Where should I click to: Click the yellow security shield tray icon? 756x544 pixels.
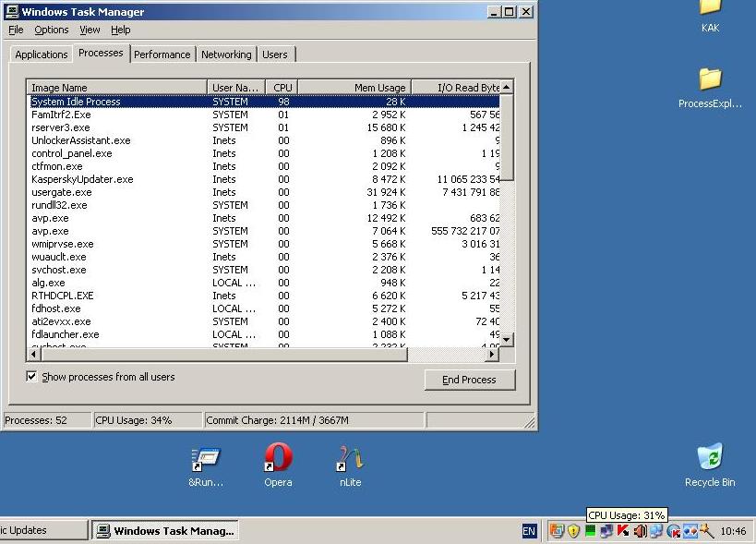point(573,531)
